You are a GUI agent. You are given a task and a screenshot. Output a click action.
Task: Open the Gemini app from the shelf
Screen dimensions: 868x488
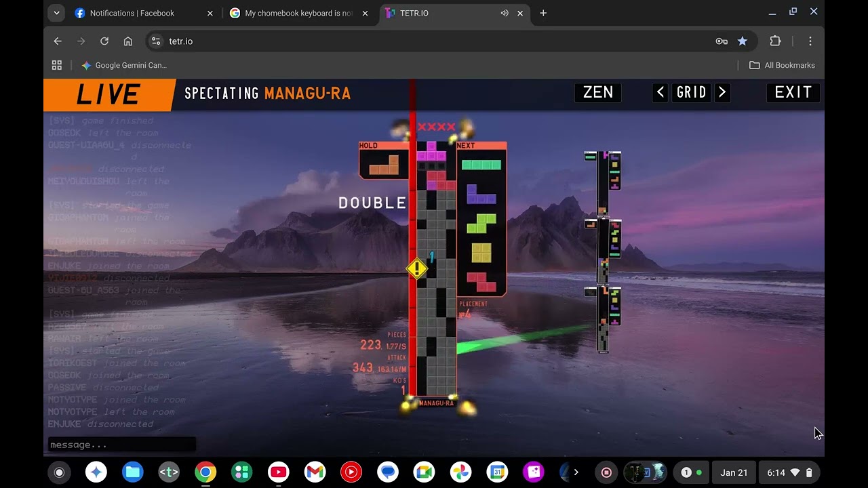pos(96,472)
